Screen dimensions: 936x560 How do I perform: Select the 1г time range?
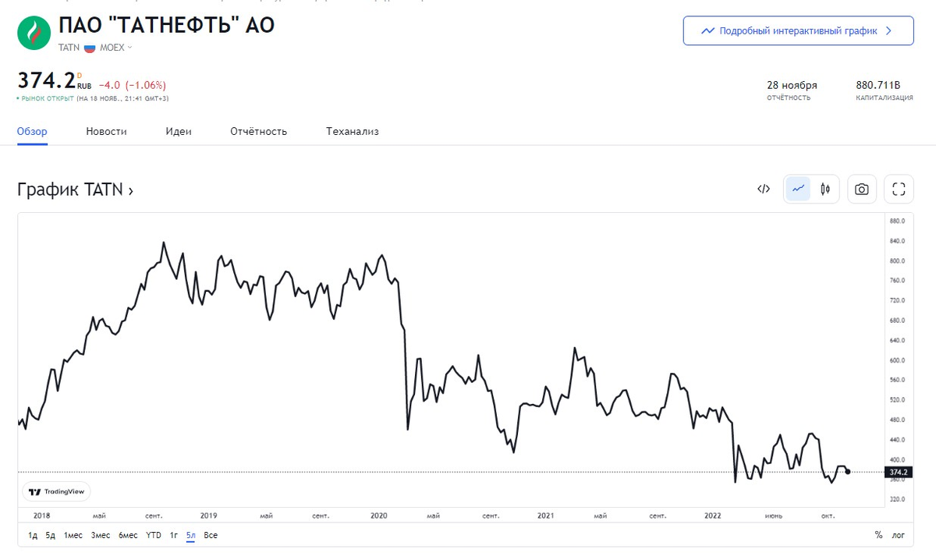[x=174, y=535]
